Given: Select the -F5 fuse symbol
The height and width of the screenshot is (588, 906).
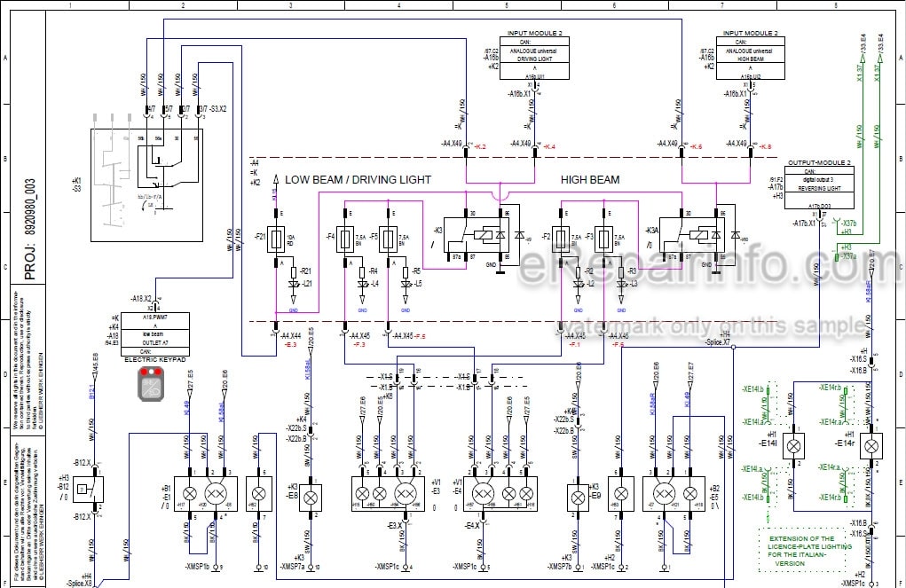Looking at the screenshot, I should (x=389, y=239).
